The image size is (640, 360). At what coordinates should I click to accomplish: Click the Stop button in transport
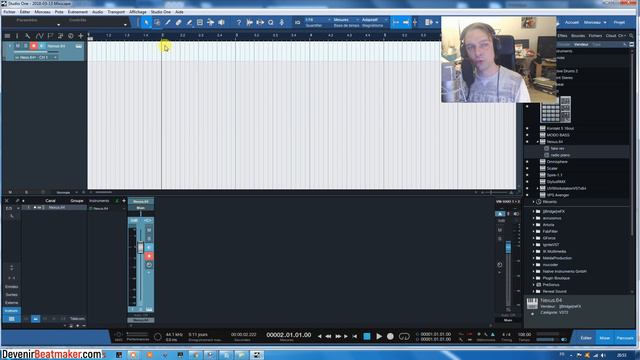367,336
